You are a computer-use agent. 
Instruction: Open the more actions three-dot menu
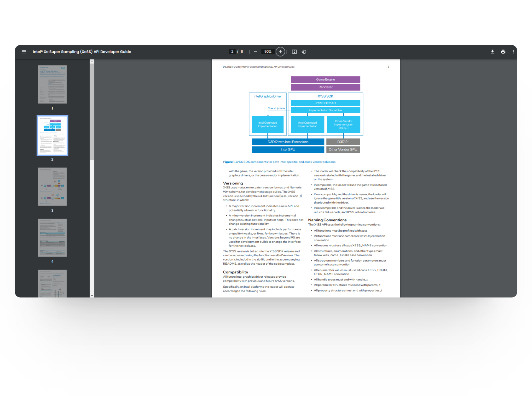click(513, 52)
